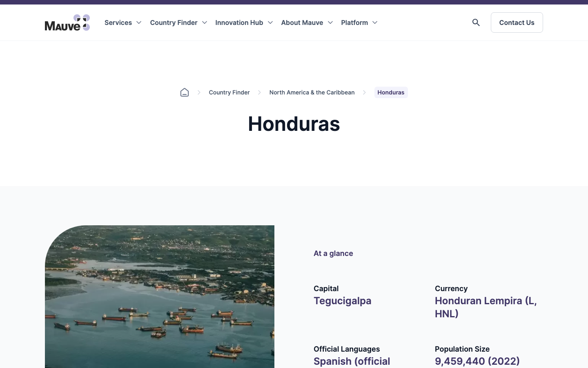Click the Tegucigalpa capital value
Screen dimensions: 588x368
pos(342,301)
